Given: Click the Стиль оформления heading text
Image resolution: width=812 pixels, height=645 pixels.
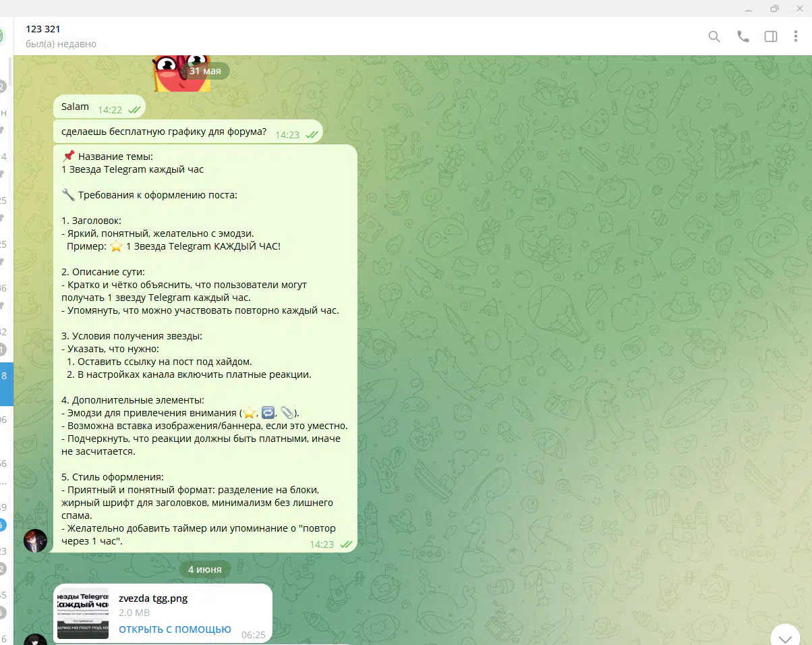Looking at the screenshot, I should (x=113, y=477).
